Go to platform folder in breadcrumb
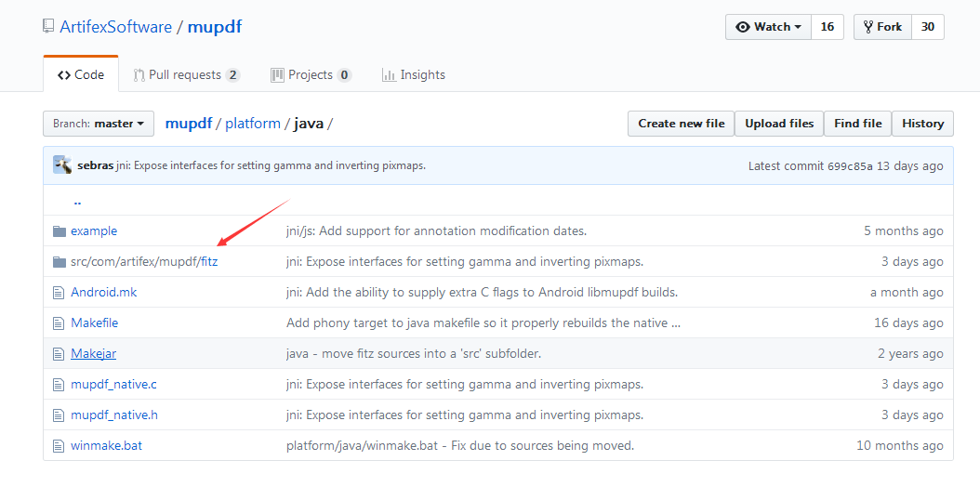The height and width of the screenshot is (487, 980). pyautogui.click(x=253, y=124)
